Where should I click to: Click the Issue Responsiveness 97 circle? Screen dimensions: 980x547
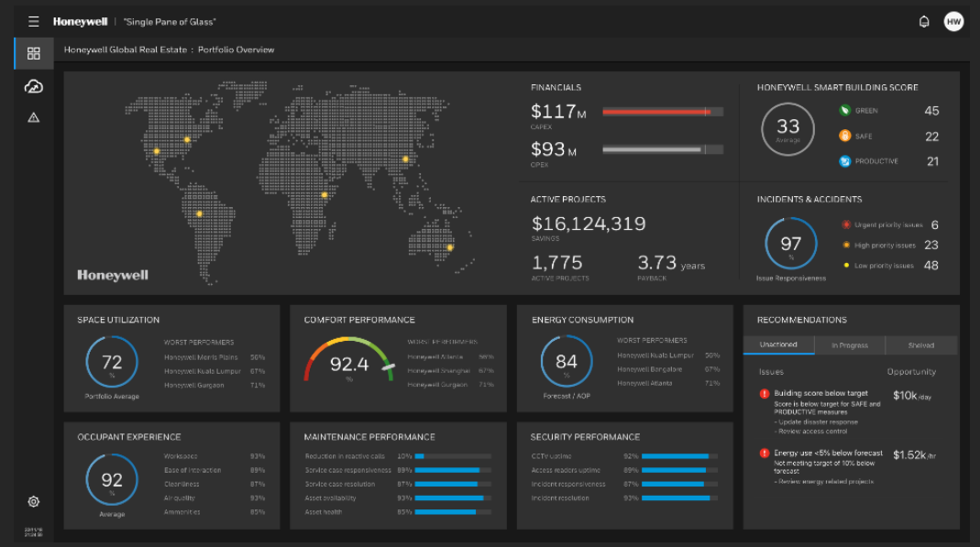click(790, 244)
